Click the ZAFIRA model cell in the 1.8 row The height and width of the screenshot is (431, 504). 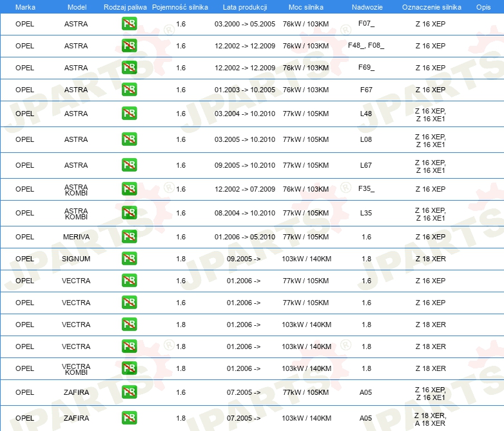click(76, 418)
